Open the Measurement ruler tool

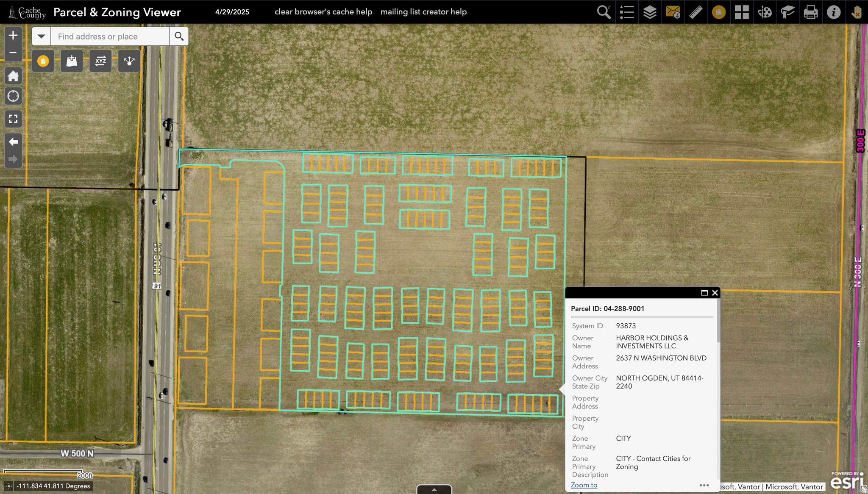click(696, 12)
